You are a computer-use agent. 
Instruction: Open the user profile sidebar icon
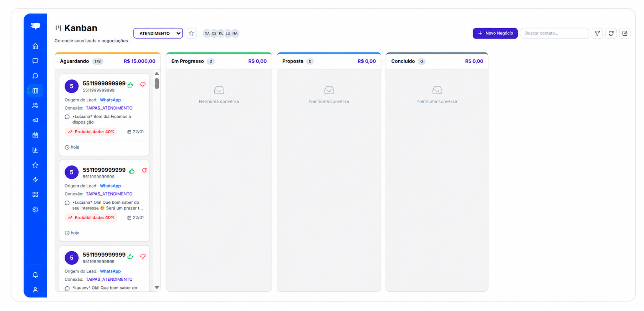pyautogui.click(x=35, y=290)
